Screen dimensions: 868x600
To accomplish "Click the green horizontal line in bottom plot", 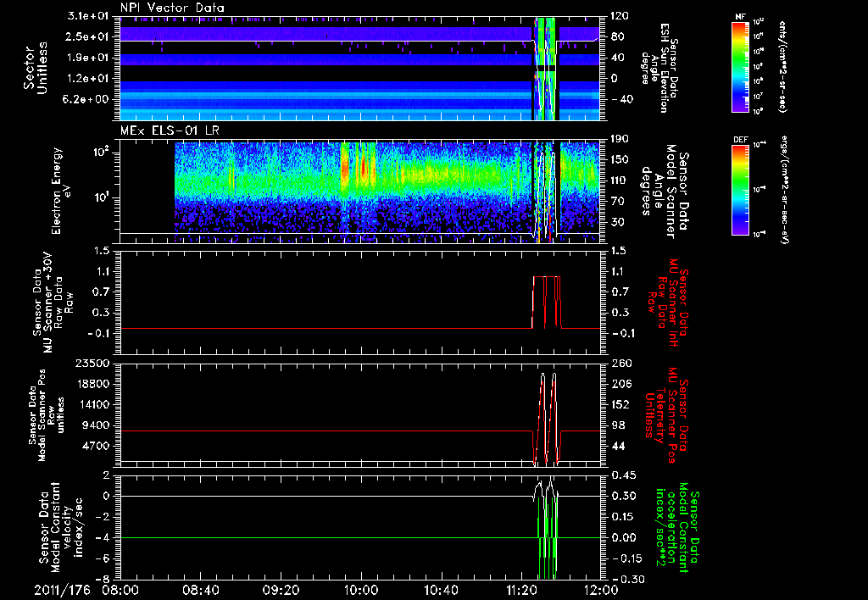I will tap(322, 538).
